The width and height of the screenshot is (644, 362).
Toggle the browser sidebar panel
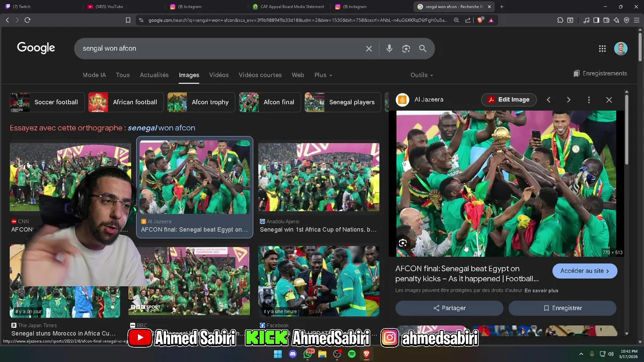pos(596,20)
